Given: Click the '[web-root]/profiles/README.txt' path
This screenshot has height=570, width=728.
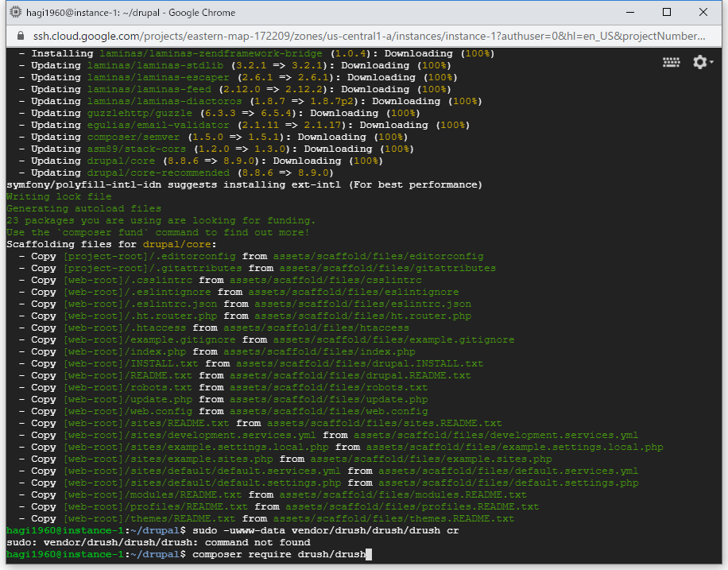Looking at the screenshot, I should click(x=156, y=507).
